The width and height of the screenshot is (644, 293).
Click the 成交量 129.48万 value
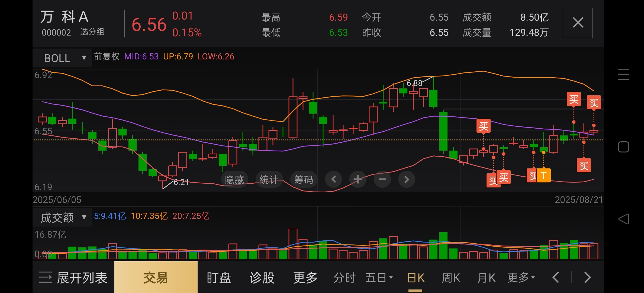coord(529,33)
